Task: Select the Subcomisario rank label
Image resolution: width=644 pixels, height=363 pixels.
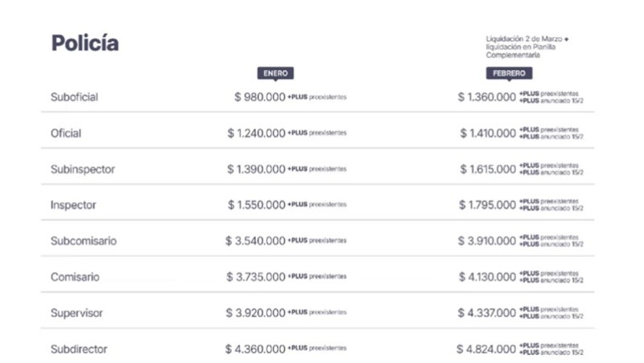Action: point(84,241)
